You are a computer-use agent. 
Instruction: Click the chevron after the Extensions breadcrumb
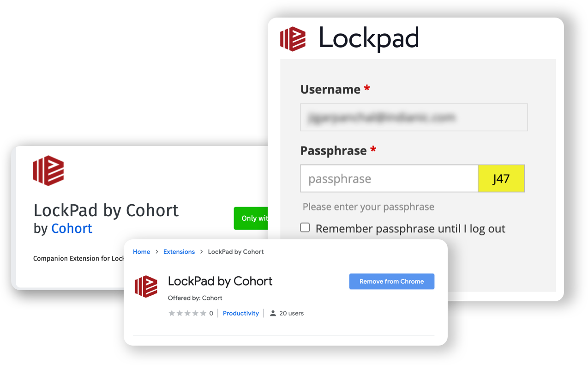201,252
